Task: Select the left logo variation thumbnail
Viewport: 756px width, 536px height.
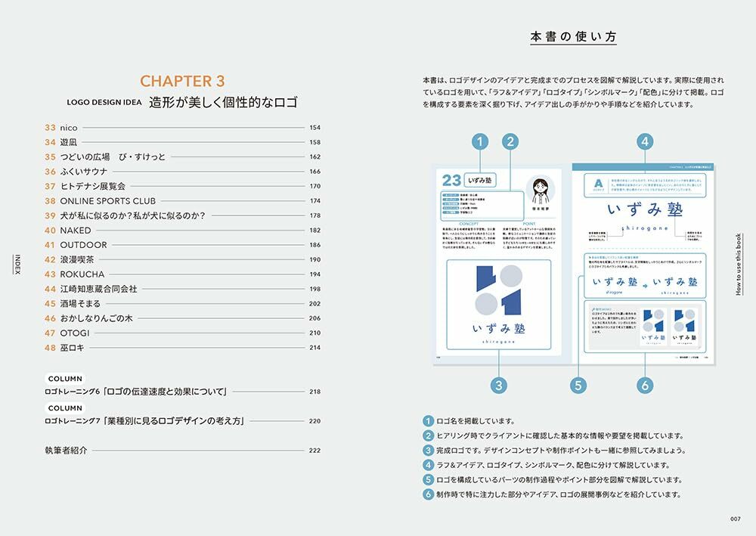Action: 653,327
